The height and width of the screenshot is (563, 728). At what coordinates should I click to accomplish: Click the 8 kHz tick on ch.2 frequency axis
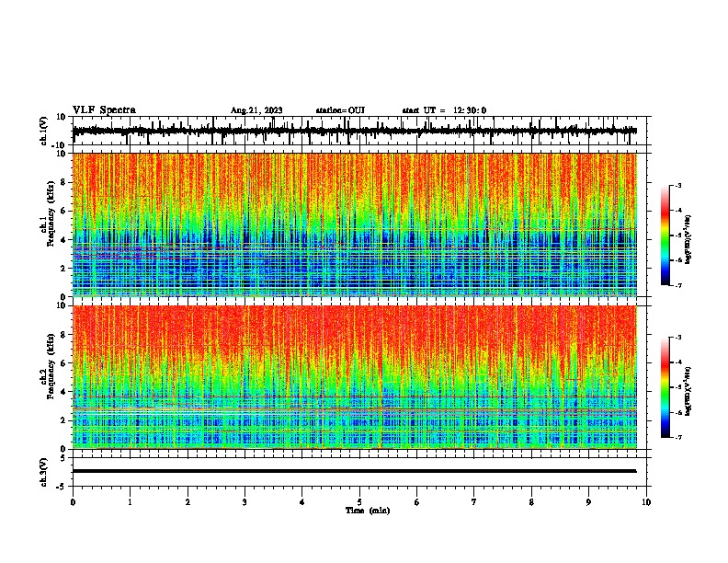click(63, 335)
